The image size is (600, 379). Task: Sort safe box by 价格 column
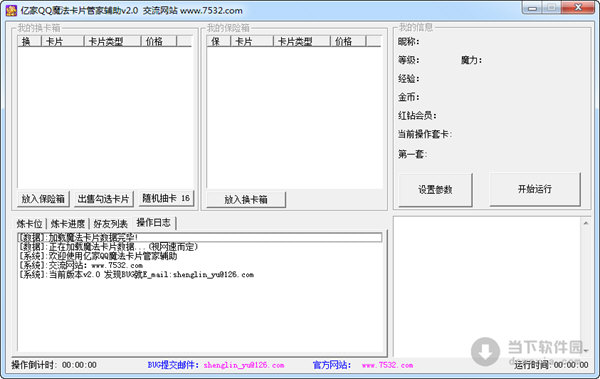point(348,41)
